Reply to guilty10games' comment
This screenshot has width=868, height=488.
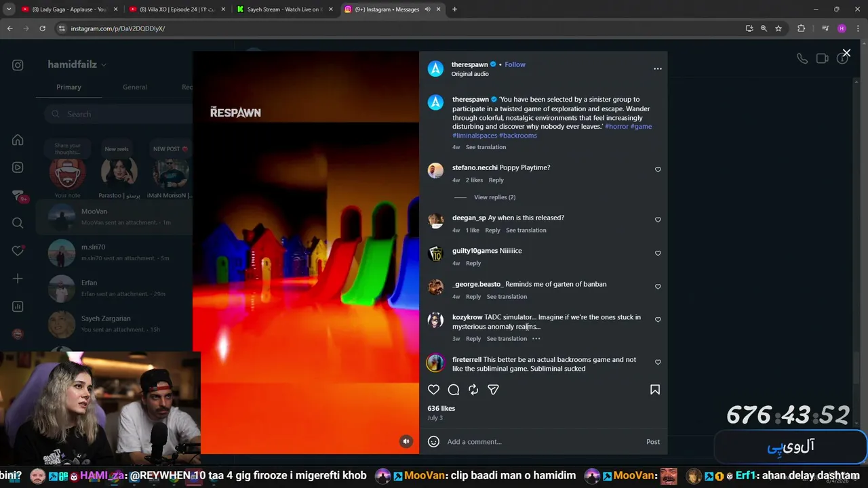pyautogui.click(x=473, y=264)
